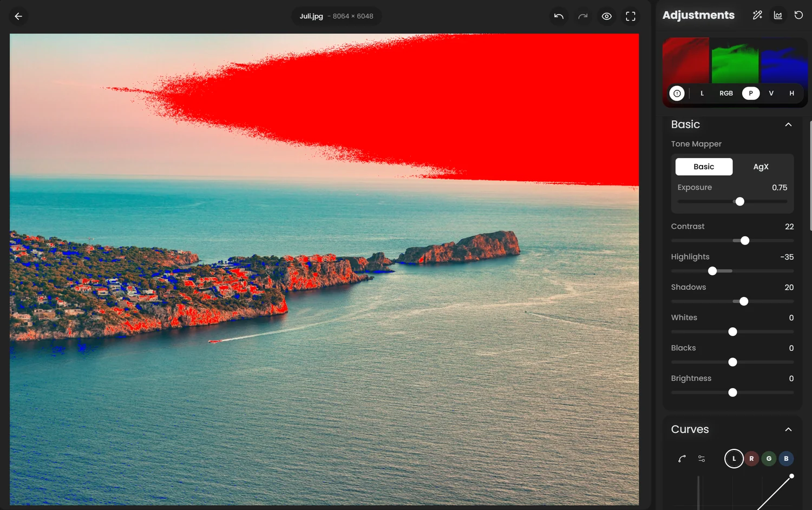Viewport: 812px width, 510px height.
Task: Click the Exposure value 0.75
Action: tap(780, 188)
